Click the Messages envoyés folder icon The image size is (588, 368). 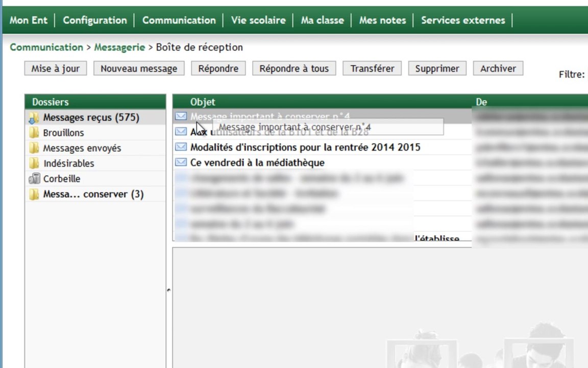coord(34,148)
